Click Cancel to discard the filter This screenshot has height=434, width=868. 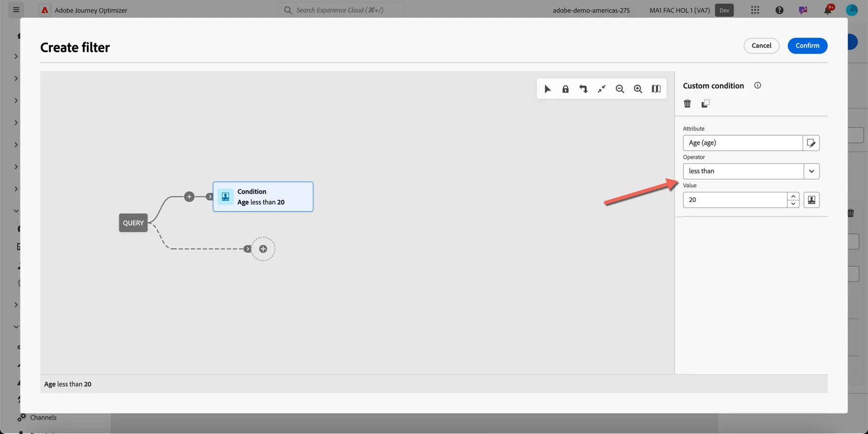pos(762,46)
